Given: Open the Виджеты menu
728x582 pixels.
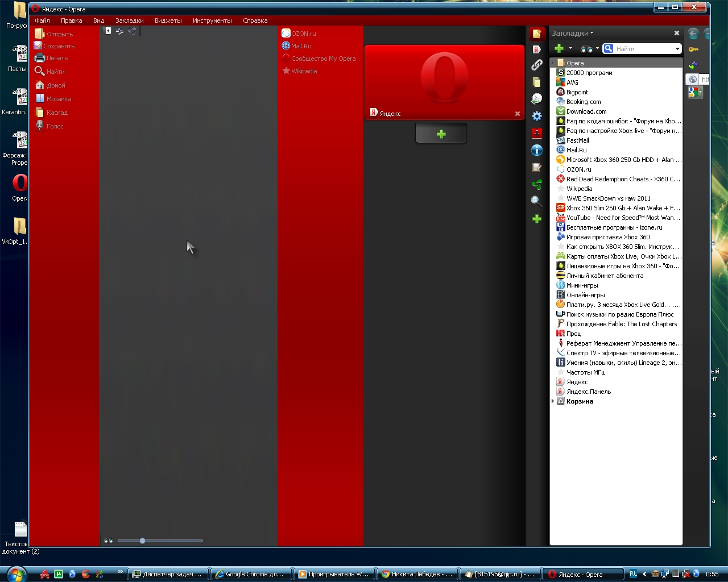Looking at the screenshot, I should (168, 20).
